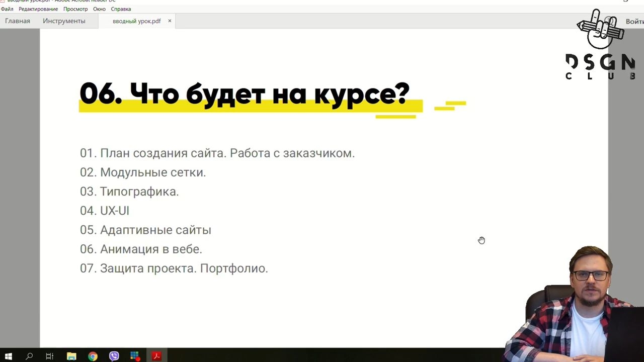Open the Файл menu
The height and width of the screenshot is (362, 644).
[7, 9]
